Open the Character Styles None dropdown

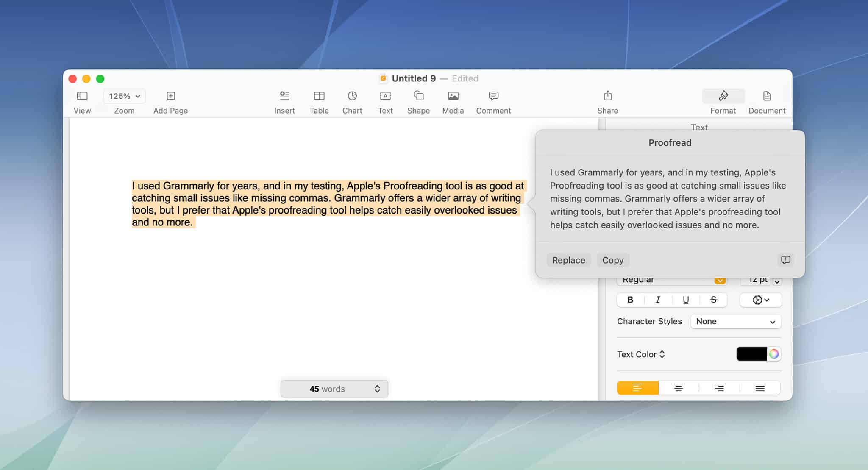click(736, 321)
